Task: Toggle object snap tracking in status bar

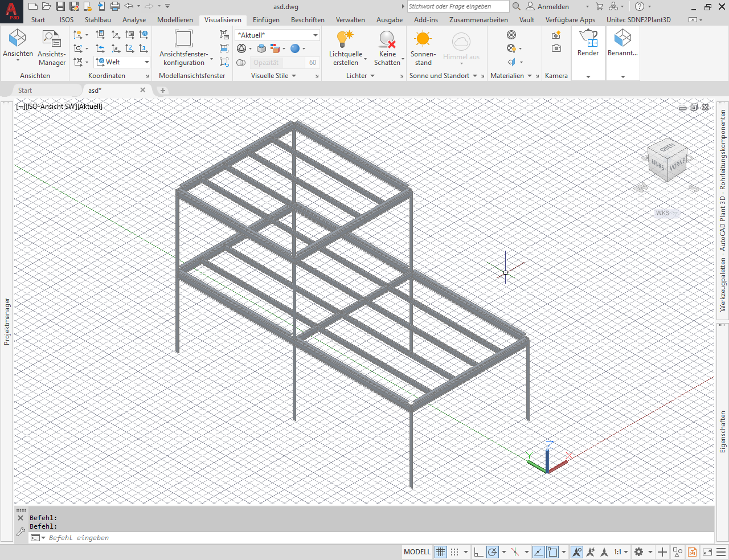Action: click(x=538, y=552)
